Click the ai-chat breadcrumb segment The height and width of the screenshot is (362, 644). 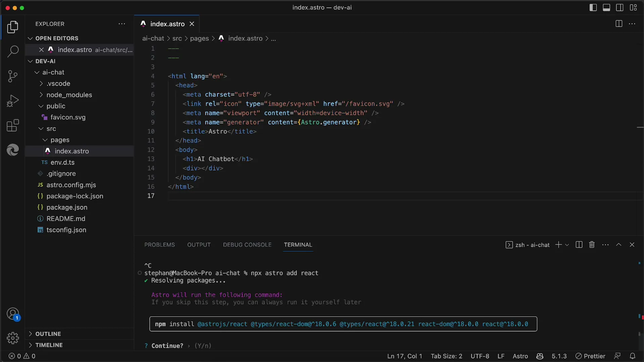click(153, 39)
